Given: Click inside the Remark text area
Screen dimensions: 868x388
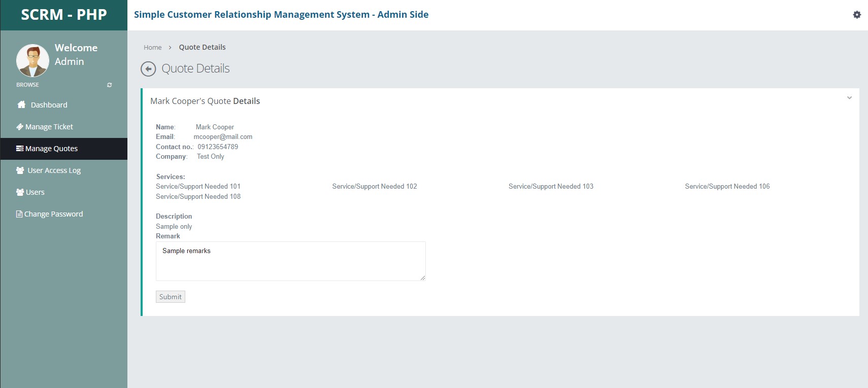Looking at the screenshot, I should (x=291, y=261).
